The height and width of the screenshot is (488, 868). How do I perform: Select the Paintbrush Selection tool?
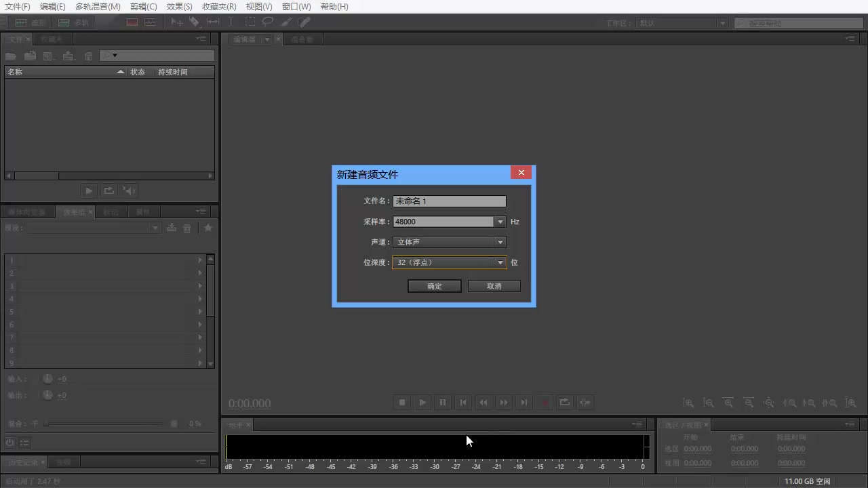coord(286,22)
